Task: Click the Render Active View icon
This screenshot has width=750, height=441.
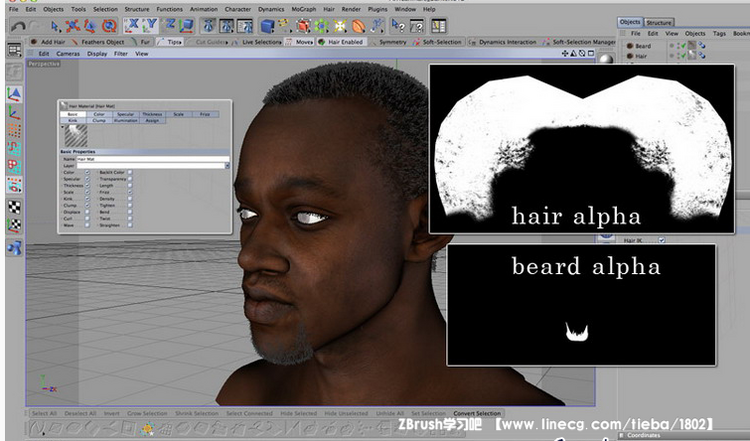Action: pos(208,26)
